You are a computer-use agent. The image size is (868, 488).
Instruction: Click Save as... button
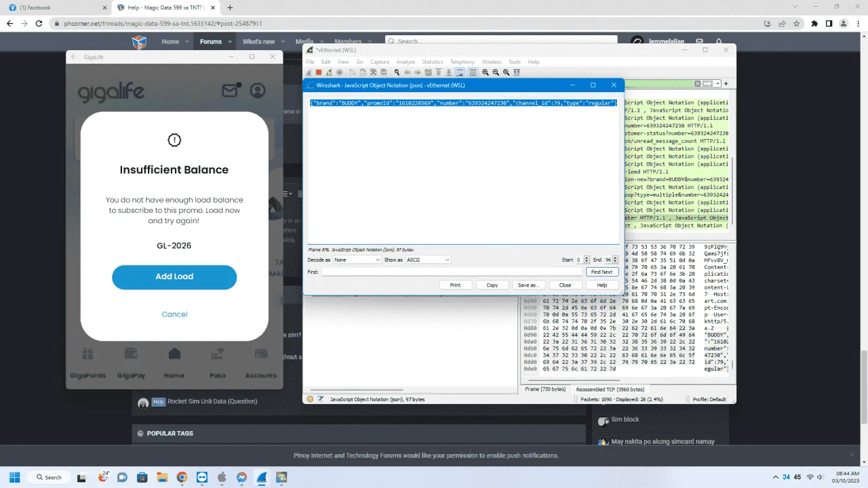coord(528,285)
